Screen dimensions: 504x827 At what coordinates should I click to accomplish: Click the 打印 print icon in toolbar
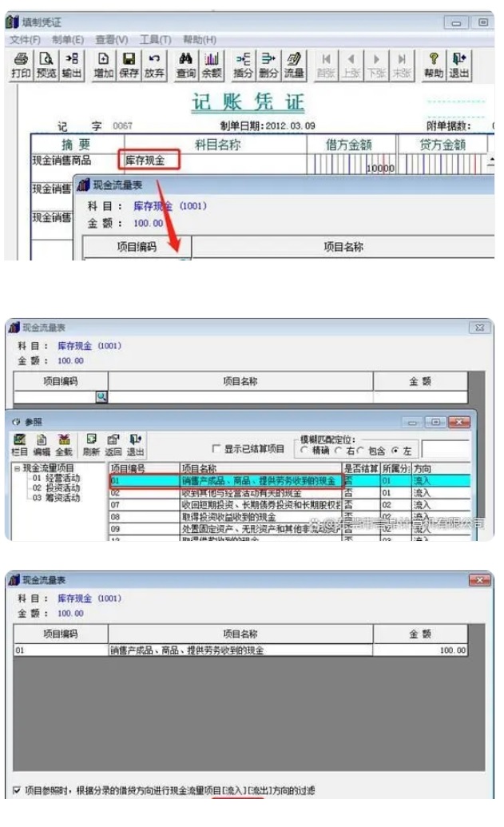pos(21,66)
